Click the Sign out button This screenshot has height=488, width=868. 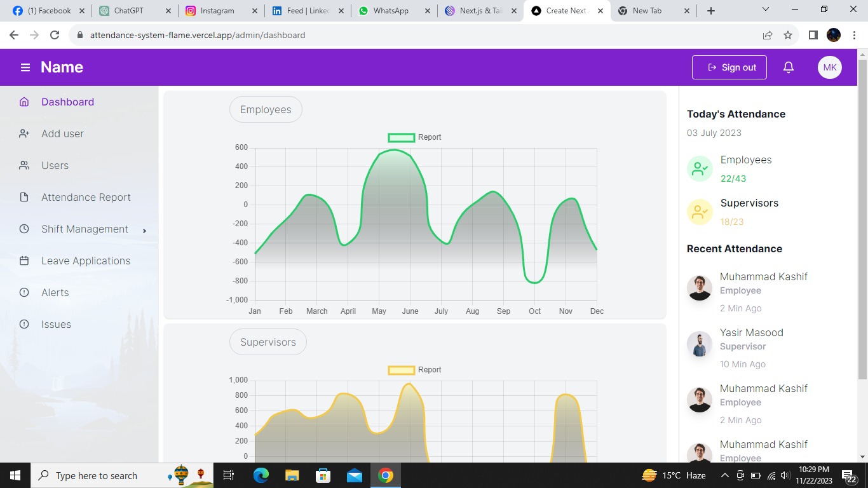[729, 67]
